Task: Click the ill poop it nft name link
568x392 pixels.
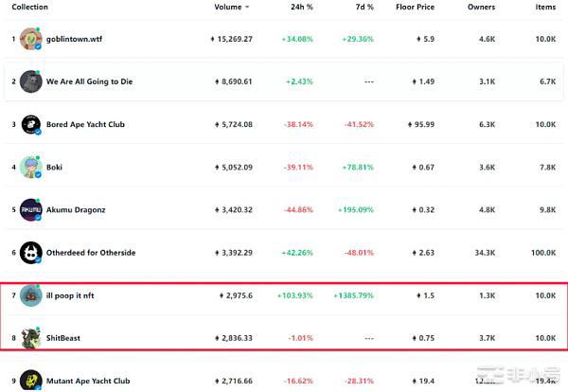Action: click(x=70, y=295)
